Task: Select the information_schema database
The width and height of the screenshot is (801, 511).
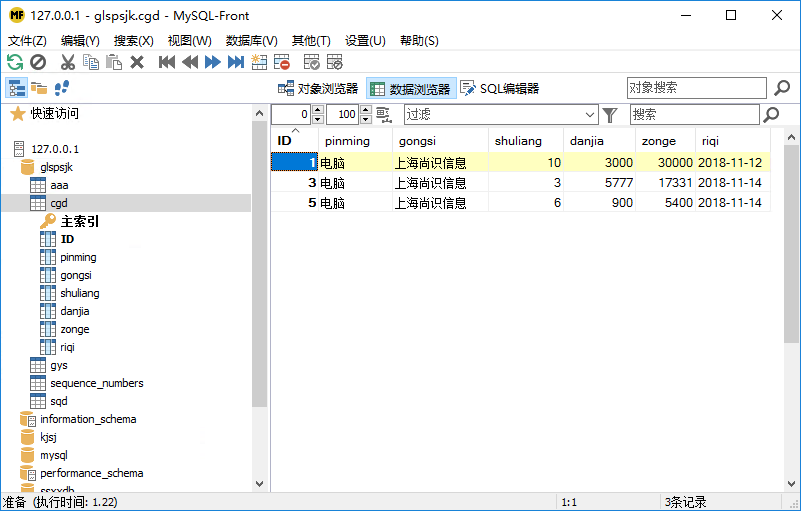Action: (88, 419)
